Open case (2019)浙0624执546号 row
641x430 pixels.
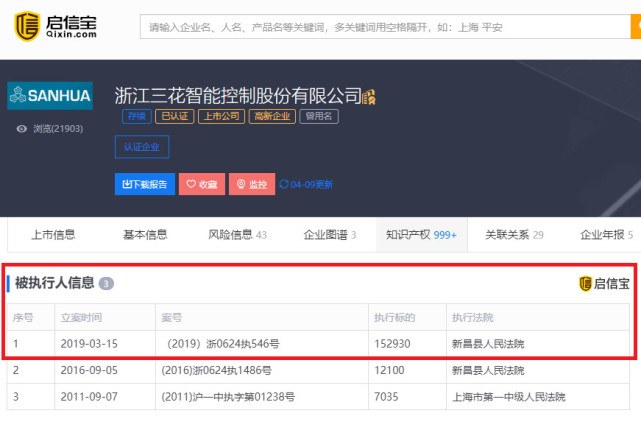tap(318, 344)
